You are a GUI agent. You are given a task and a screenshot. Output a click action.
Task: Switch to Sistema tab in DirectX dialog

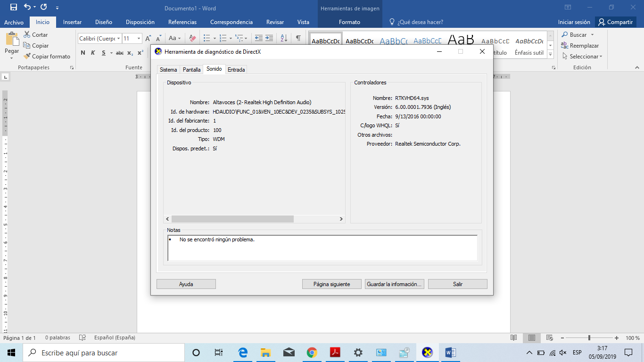pos(168,70)
